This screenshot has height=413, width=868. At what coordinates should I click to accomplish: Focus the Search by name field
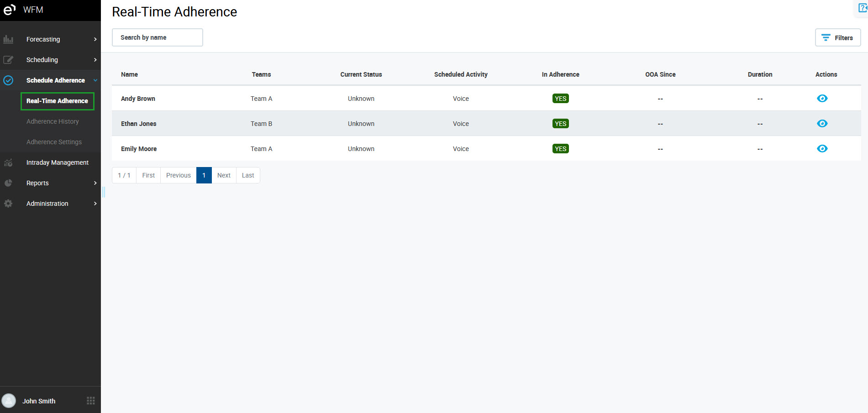tap(158, 37)
